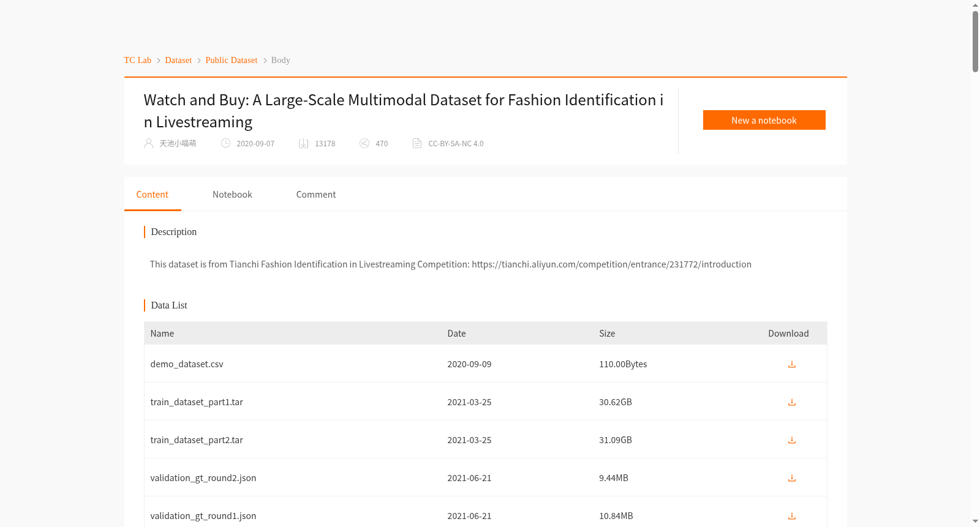The width and height of the screenshot is (980, 527).
Task: Select the train_dataset_part1.tar file name
Action: 197,402
